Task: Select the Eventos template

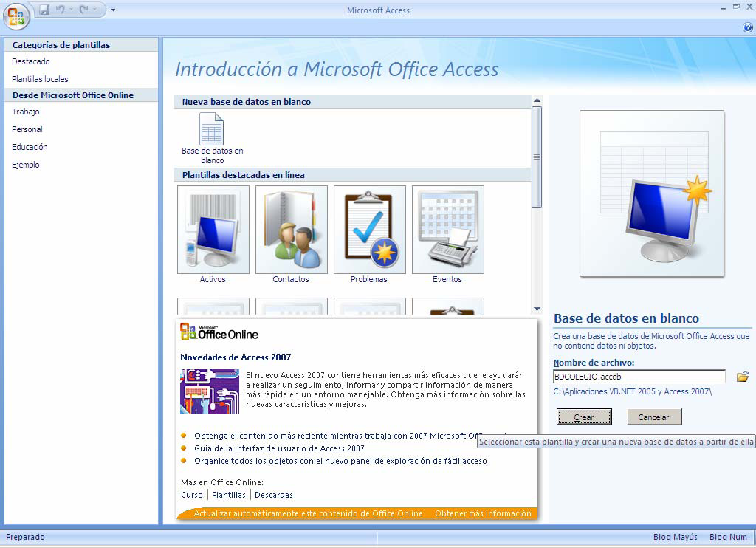Action: (447, 235)
